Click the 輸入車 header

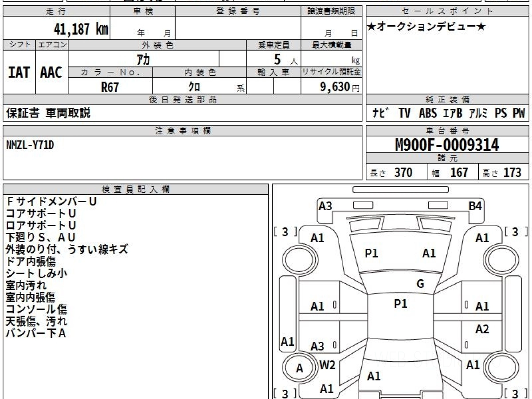click(x=274, y=72)
